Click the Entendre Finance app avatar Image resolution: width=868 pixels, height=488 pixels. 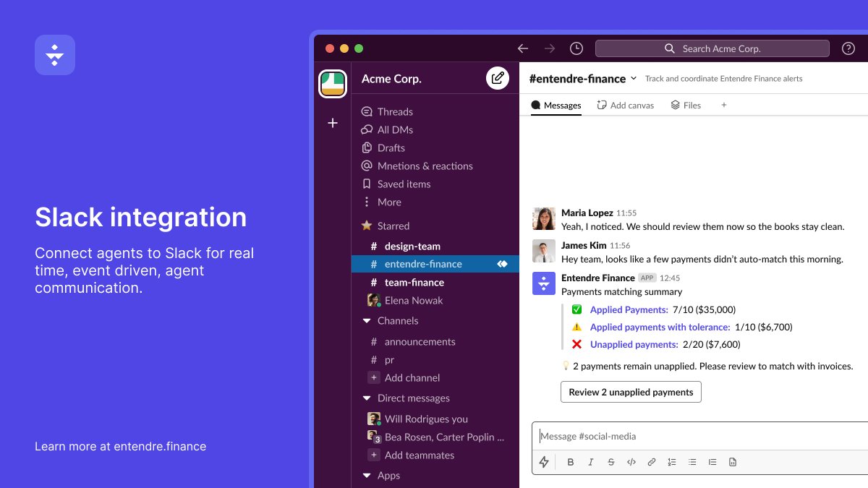pyautogui.click(x=544, y=283)
